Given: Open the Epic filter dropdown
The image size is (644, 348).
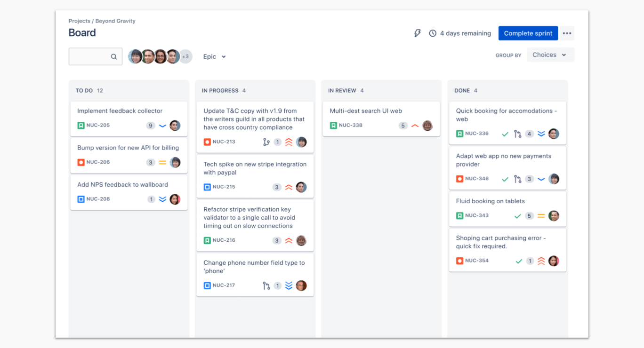Looking at the screenshot, I should click(x=214, y=56).
